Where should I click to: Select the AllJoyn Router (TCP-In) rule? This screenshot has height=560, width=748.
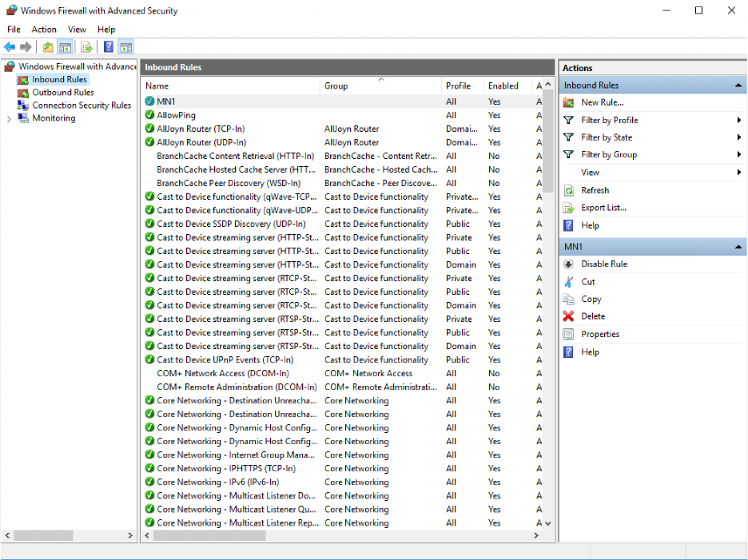pos(201,129)
